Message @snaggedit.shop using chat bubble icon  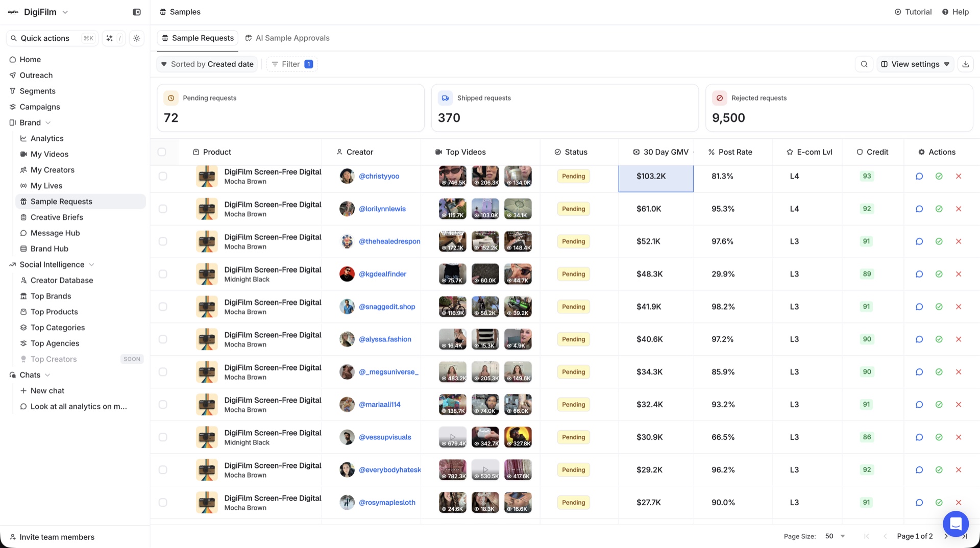pyautogui.click(x=919, y=307)
